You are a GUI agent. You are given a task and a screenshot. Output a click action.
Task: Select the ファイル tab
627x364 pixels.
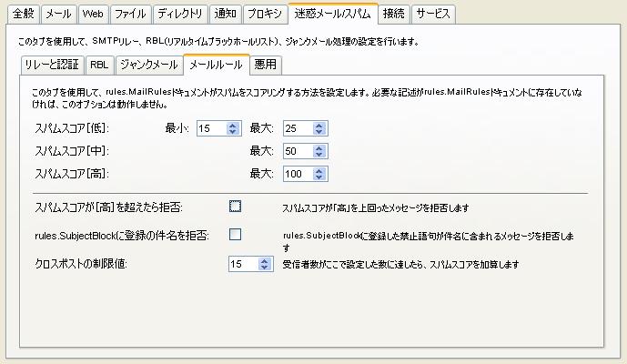pos(130,14)
